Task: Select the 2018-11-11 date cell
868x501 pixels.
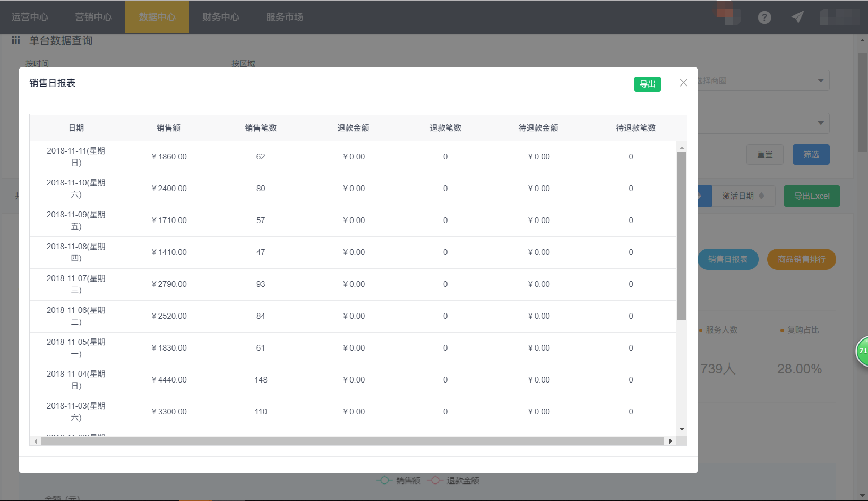Action: [76, 157]
